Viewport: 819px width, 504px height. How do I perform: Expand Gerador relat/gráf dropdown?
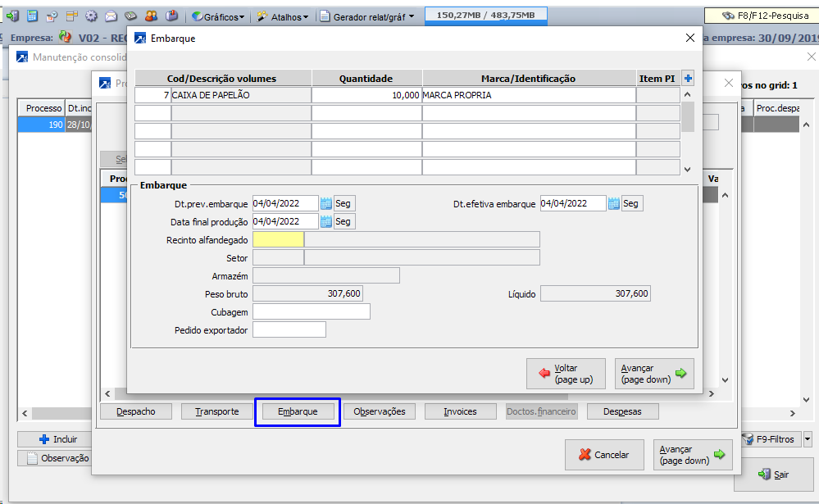[x=367, y=16]
